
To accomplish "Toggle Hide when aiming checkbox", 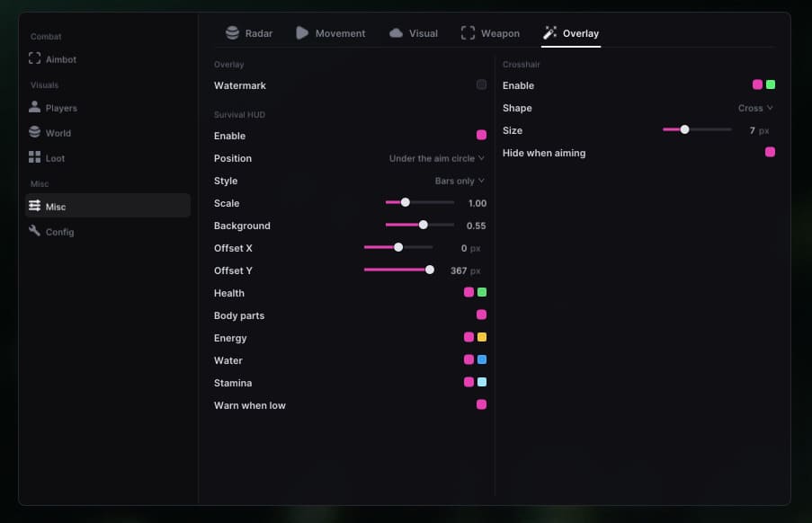I will (770, 152).
